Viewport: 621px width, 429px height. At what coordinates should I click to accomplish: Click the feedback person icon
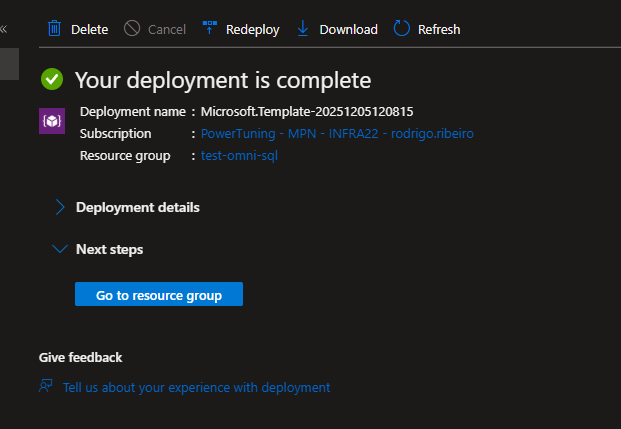point(46,386)
